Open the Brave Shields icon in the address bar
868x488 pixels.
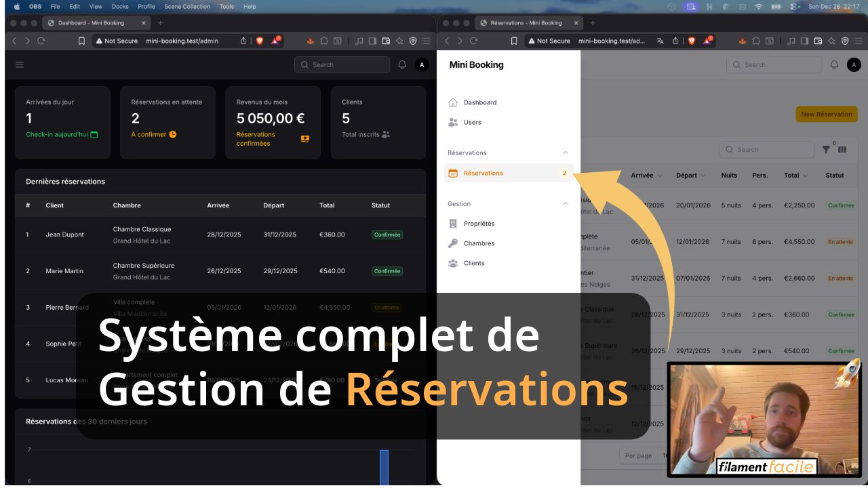(x=691, y=41)
